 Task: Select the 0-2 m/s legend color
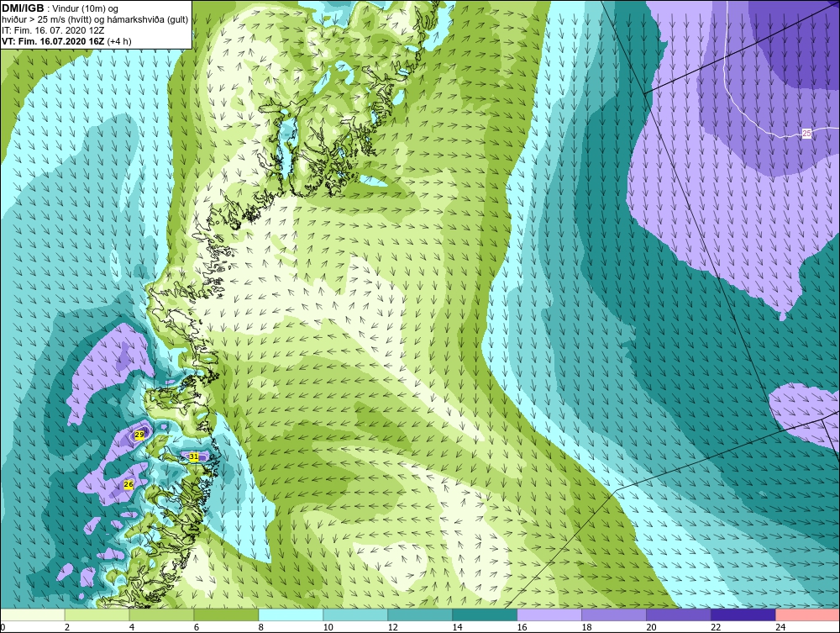click(x=32, y=615)
